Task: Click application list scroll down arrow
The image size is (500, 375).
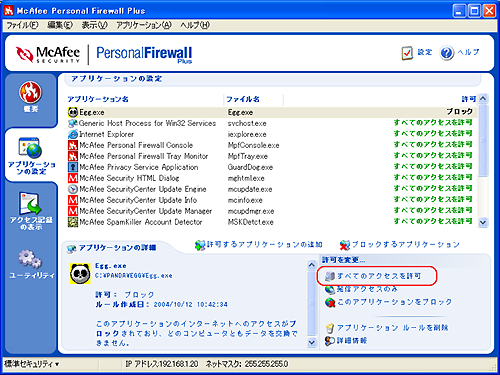Action: 483,222
